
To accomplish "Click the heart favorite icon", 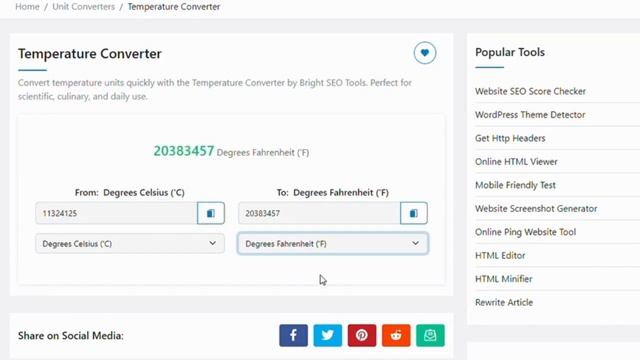I will (x=424, y=53).
